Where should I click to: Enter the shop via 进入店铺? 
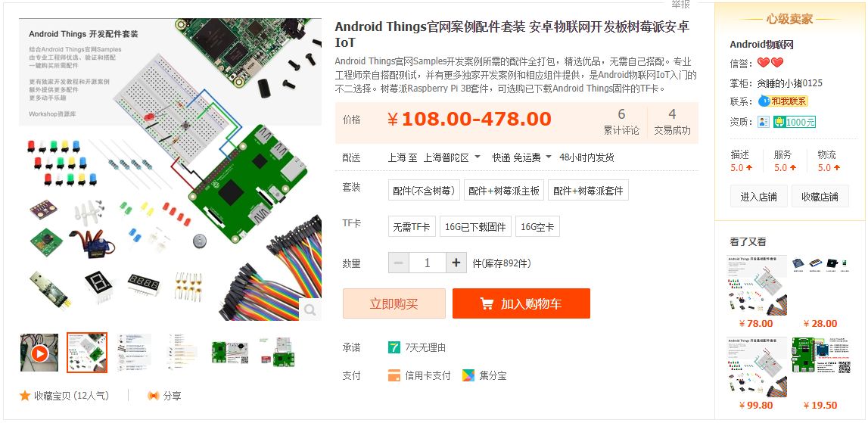coord(758,197)
